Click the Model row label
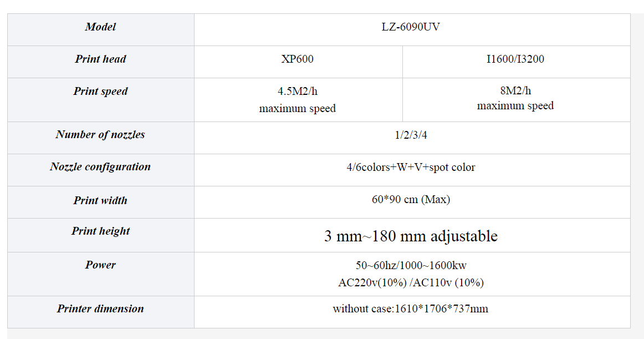 [x=100, y=27]
